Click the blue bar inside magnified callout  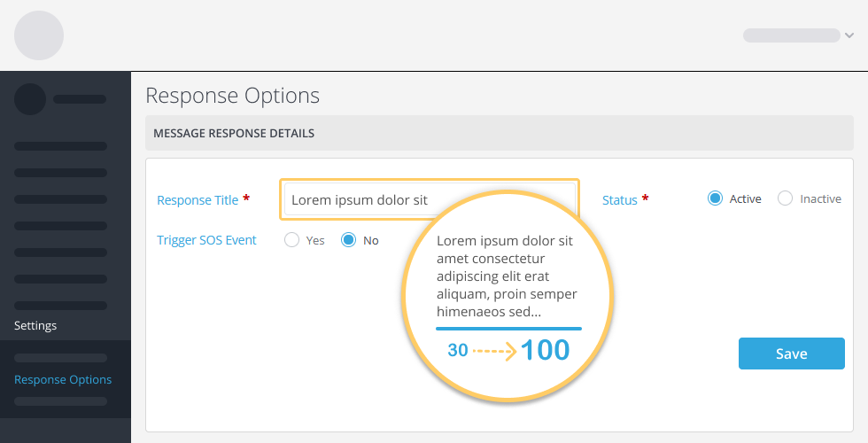click(508, 329)
